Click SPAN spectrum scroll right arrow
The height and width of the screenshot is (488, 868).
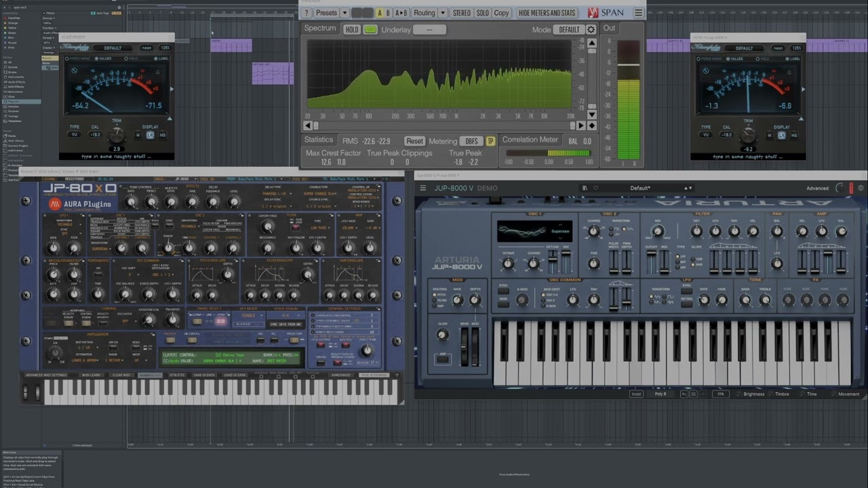pyautogui.click(x=580, y=125)
